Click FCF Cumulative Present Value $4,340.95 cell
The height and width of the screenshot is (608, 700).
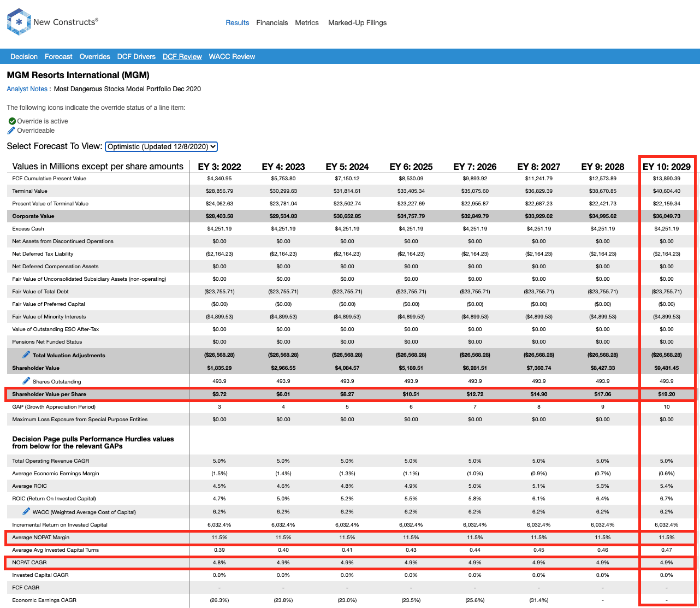[220, 179]
